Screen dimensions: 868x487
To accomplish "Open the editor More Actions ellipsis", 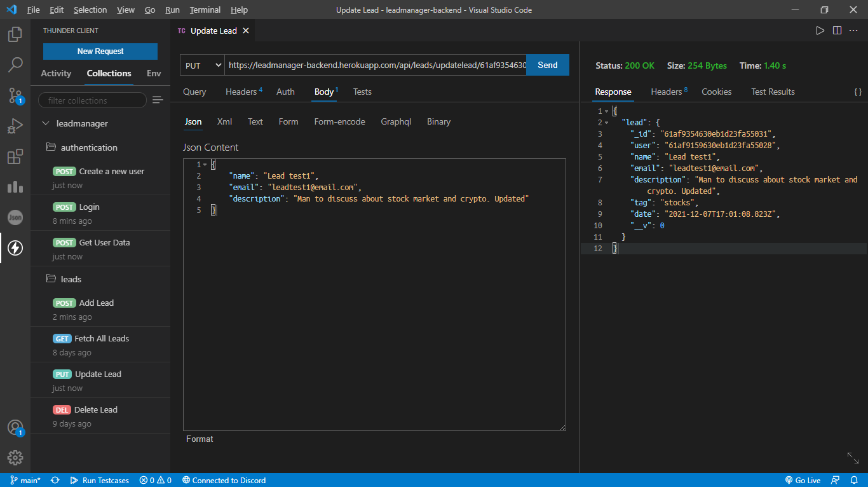I will tap(853, 31).
